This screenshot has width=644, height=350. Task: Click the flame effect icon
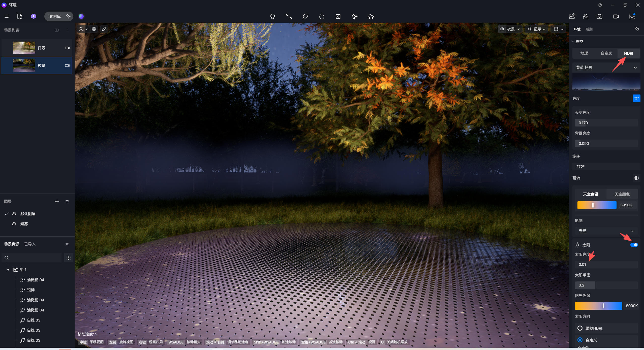coord(322,17)
